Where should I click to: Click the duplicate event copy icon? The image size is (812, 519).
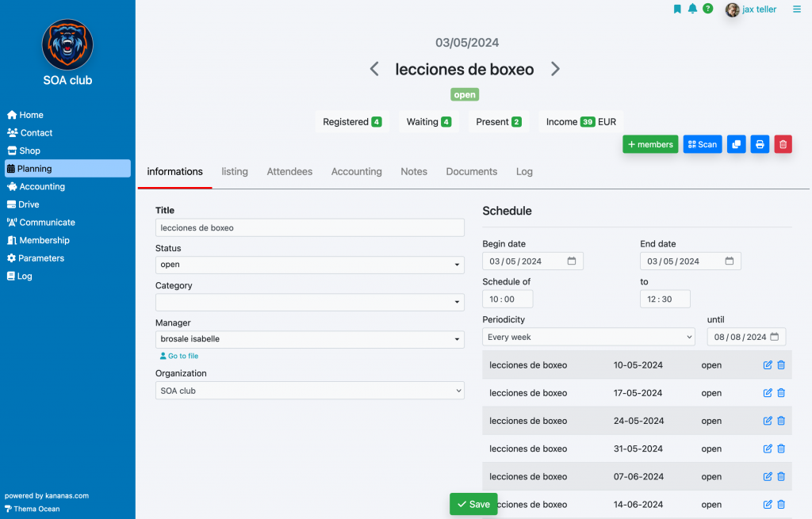[x=736, y=144]
